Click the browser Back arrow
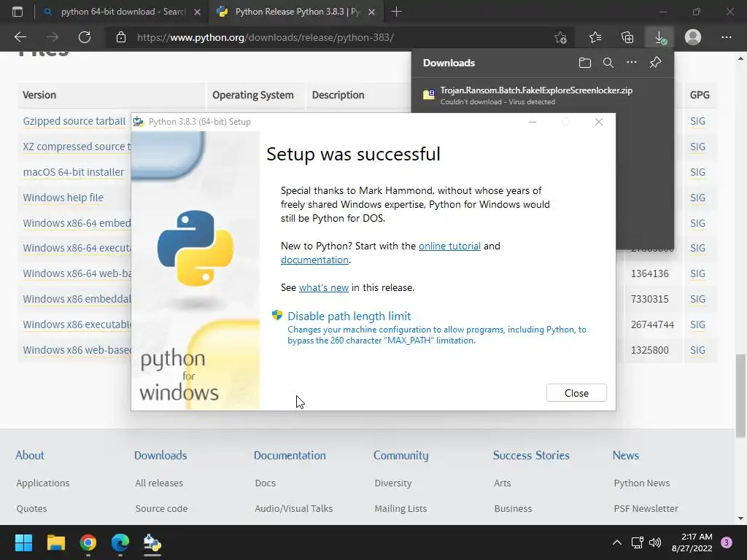The height and width of the screenshot is (560, 747). pos(20,37)
